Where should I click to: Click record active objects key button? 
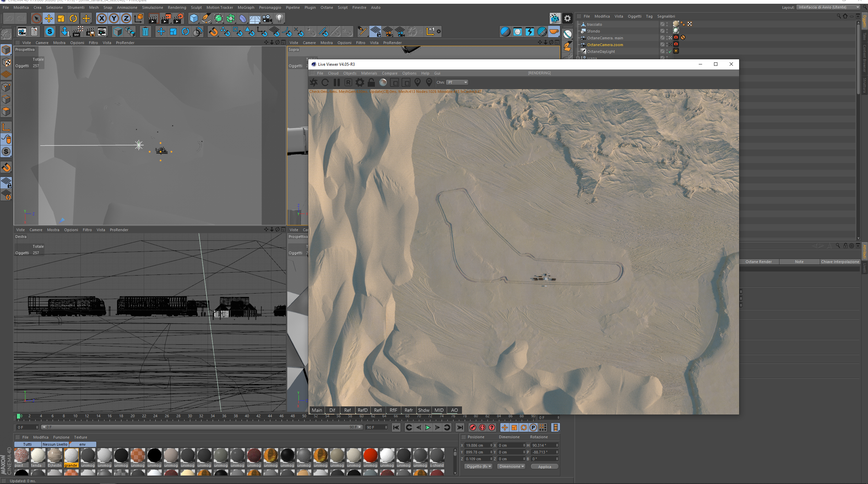(473, 427)
